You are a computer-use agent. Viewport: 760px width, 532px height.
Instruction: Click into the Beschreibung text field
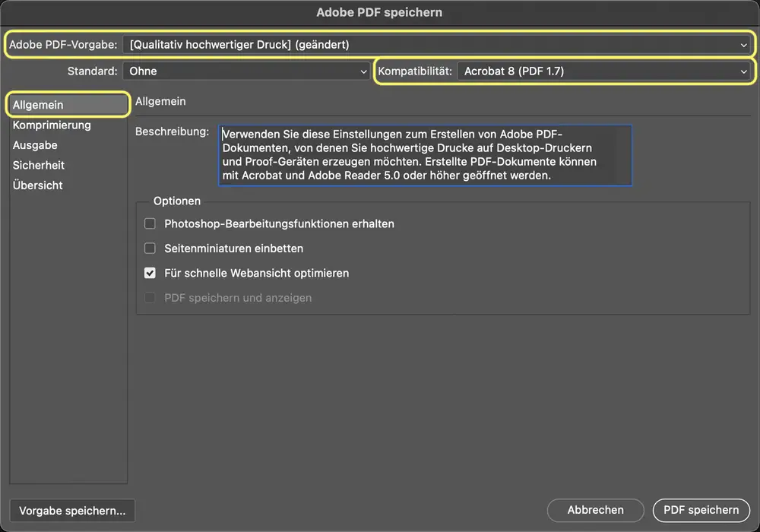tap(425, 155)
